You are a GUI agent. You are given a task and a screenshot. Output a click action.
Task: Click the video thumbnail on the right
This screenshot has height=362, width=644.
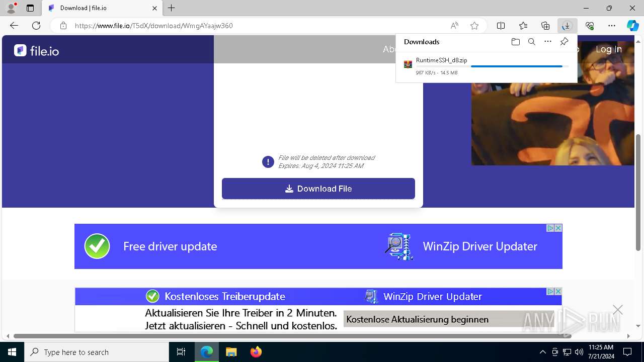point(552,124)
